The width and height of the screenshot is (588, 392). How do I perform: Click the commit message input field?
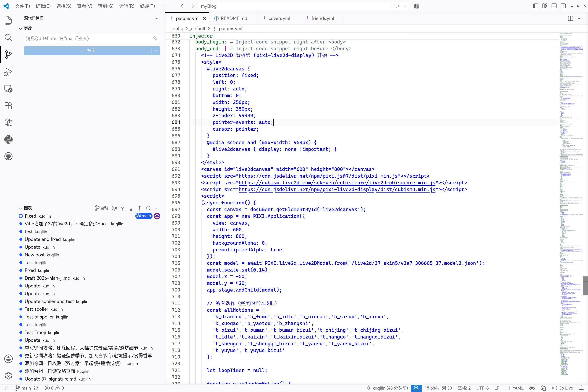coord(92,38)
